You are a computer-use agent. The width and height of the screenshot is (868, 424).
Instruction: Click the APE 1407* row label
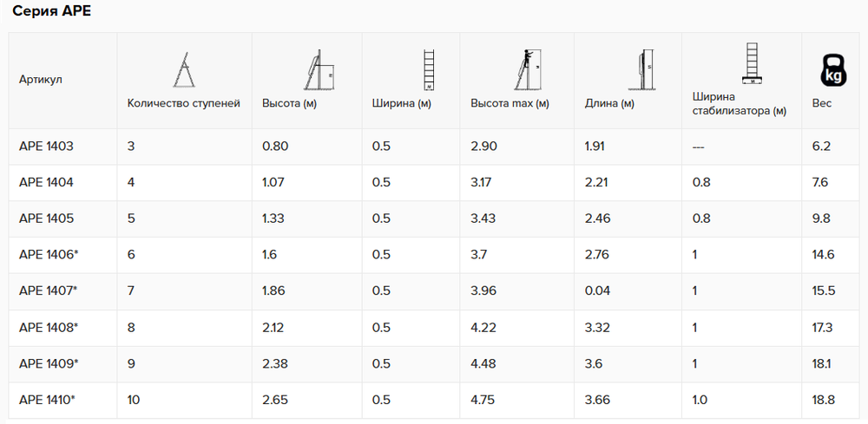click(48, 290)
